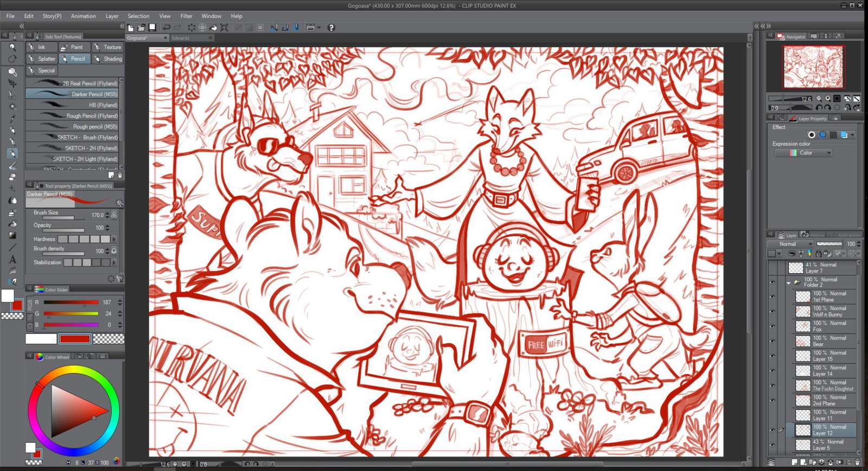Expand Stabilization options arrow
The image size is (868, 471).
coord(113,262)
